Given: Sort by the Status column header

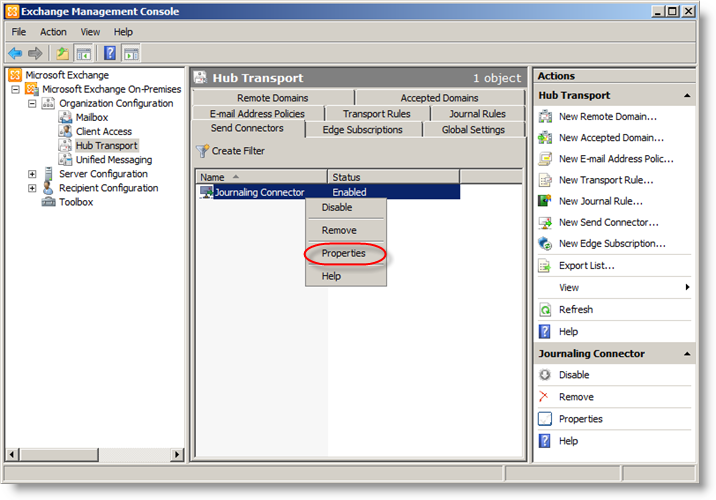Looking at the screenshot, I should 394,177.
